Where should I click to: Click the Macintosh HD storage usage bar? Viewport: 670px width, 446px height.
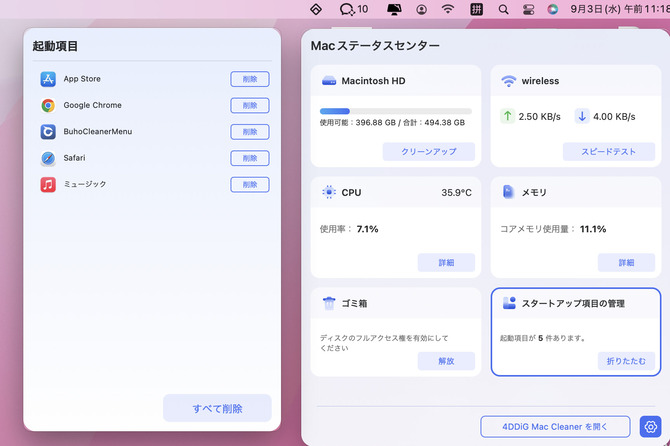click(x=396, y=112)
